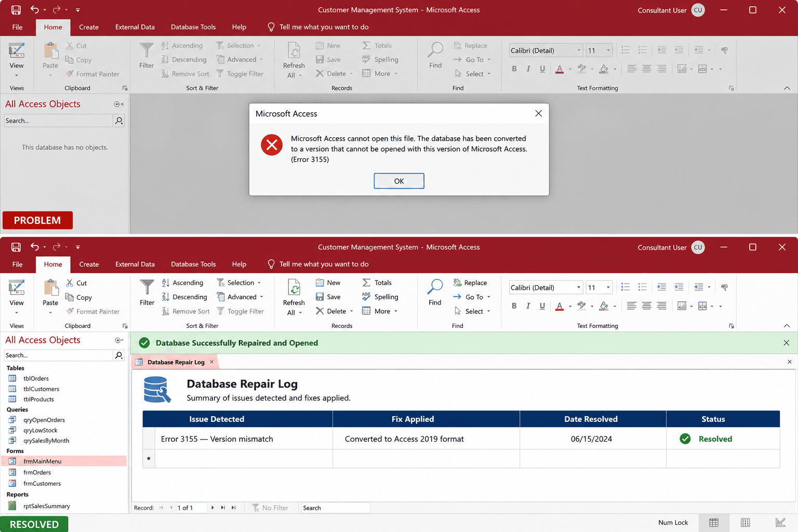Toggle Underline in the Repair Log window
This screenshot has height=532, width=798.
[542, 306]
